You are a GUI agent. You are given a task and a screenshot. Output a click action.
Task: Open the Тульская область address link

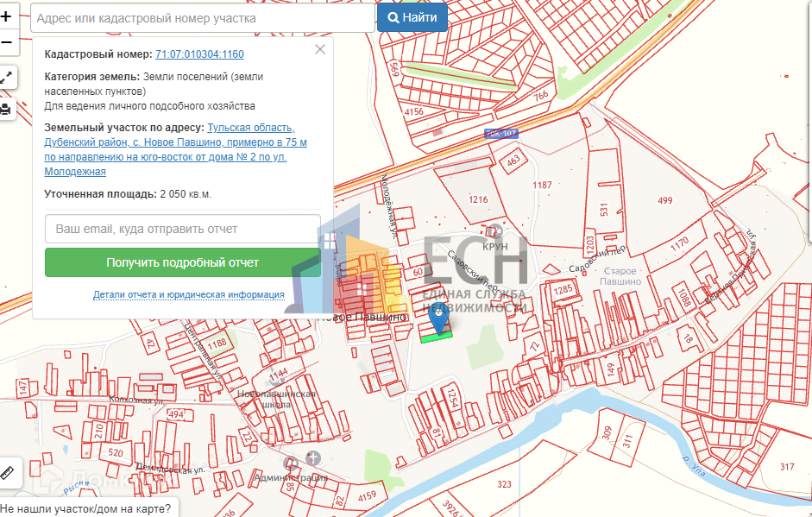click(x=175, y=149)
